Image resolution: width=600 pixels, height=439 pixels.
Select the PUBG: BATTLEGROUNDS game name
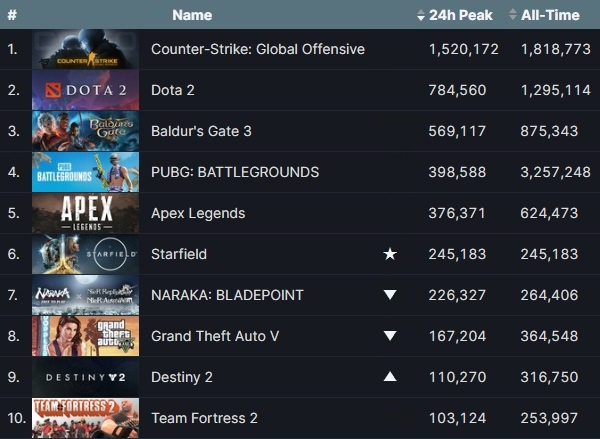tap(235, 172)
